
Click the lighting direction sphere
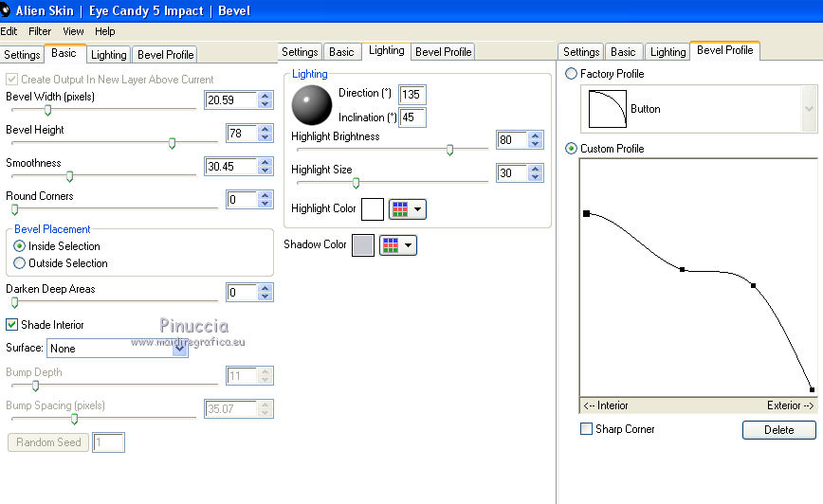[x=312, y=105]
